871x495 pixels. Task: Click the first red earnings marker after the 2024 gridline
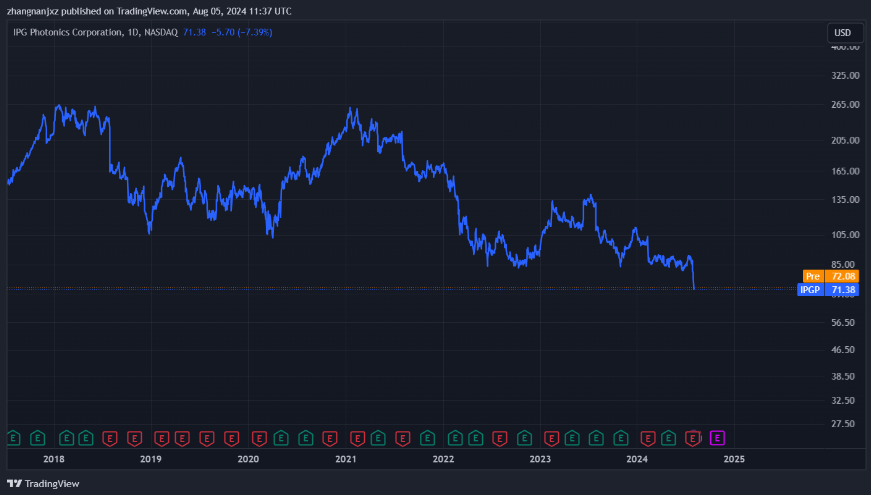(648, 438)
